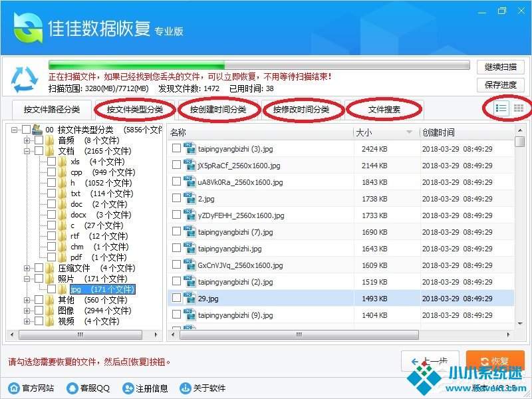This screenshot has width=532, height=399.
Task: Click image icon of taipingyangbizhi (9).jpg
Action: click(190, 315)
